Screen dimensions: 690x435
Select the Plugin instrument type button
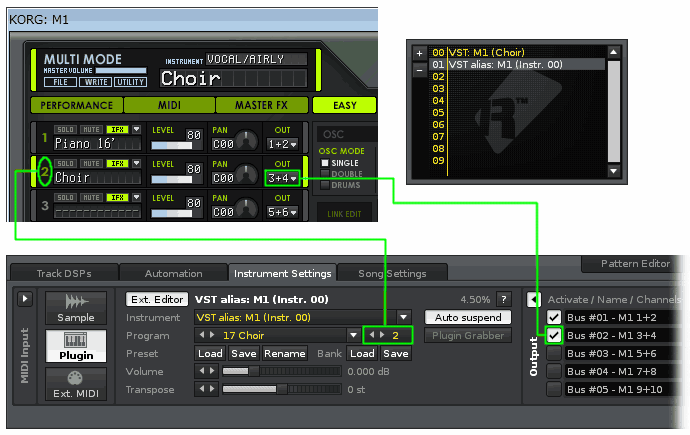click(76, 346)
